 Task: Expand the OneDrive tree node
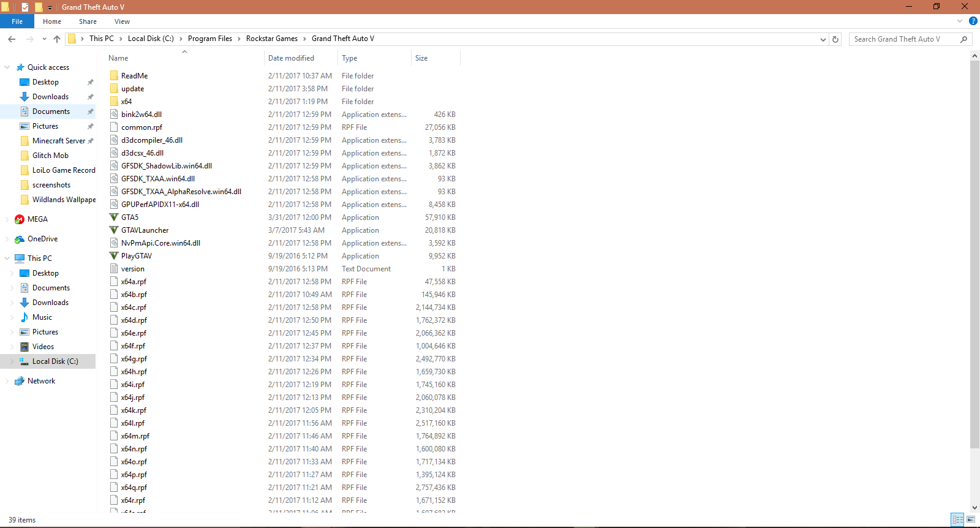[7, 239]
